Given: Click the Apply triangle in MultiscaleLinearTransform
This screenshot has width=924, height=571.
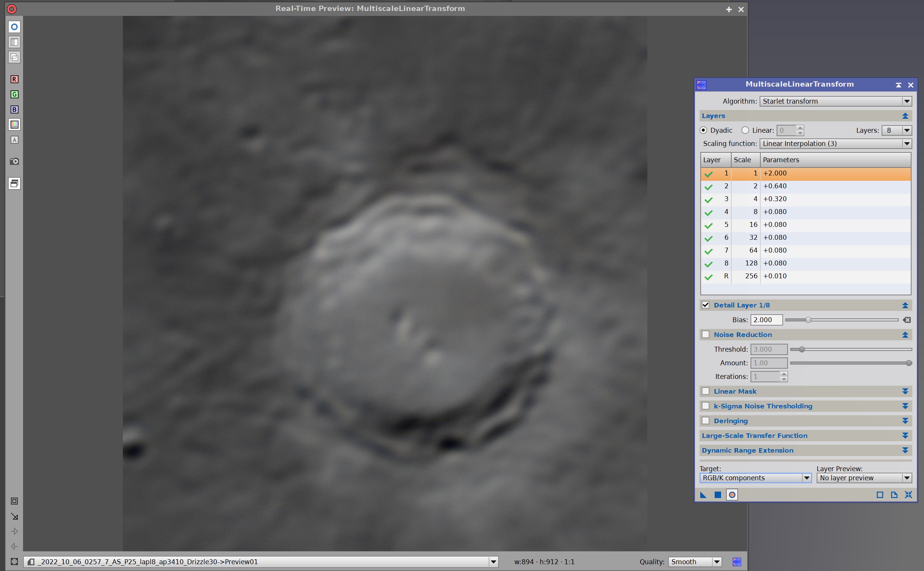Looking at the screenshot, I should click(x=703, y=495).
